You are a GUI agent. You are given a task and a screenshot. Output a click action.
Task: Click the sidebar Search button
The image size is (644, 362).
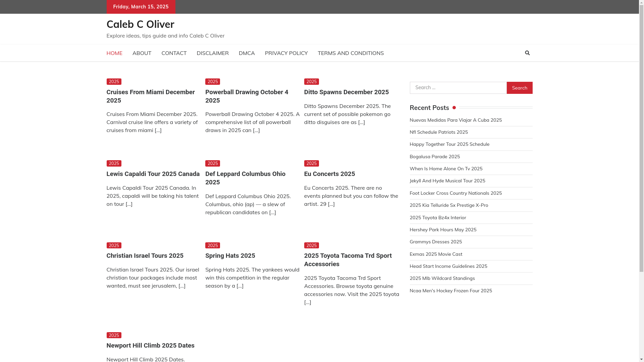tap(519, 88)
